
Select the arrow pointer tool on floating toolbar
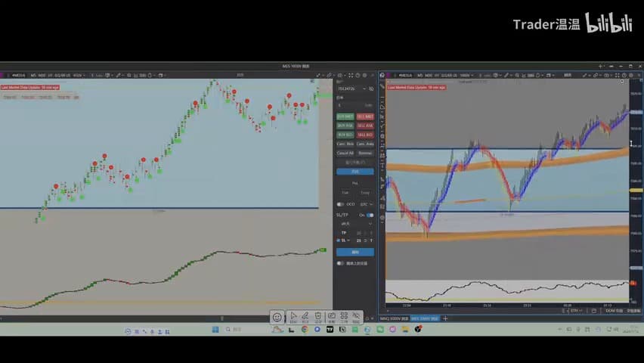(x=293, y=317)
